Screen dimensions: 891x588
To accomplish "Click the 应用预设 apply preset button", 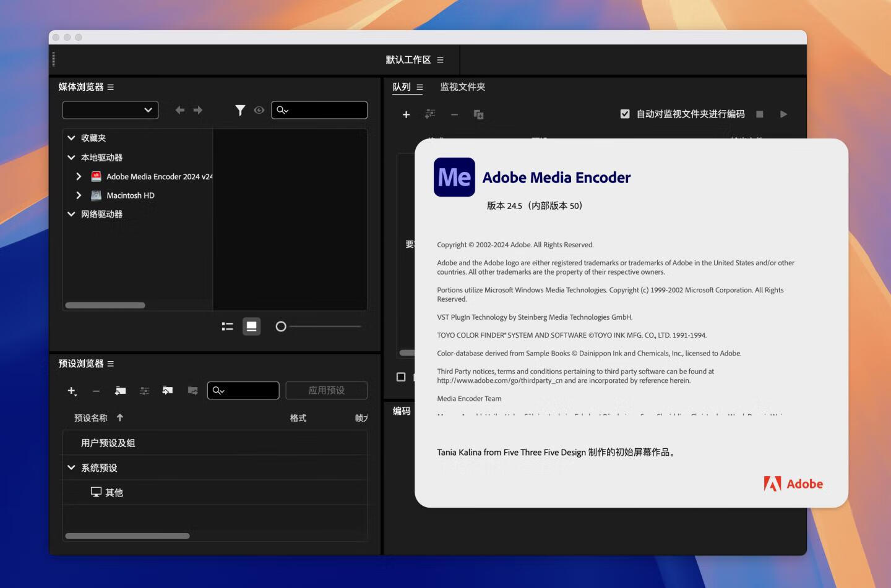I will point(327,390).
